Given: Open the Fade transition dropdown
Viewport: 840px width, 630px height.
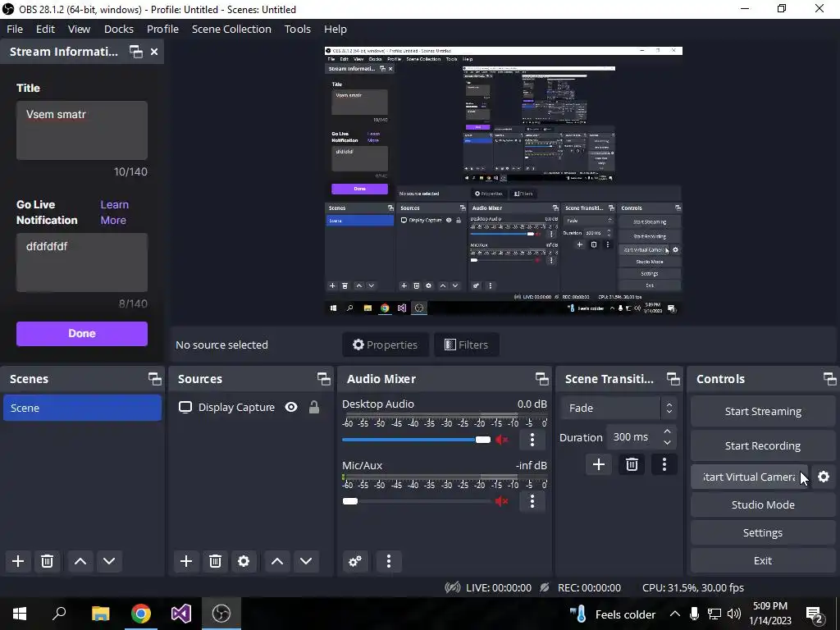Looking at the screenshot, I should pos(619,409).
